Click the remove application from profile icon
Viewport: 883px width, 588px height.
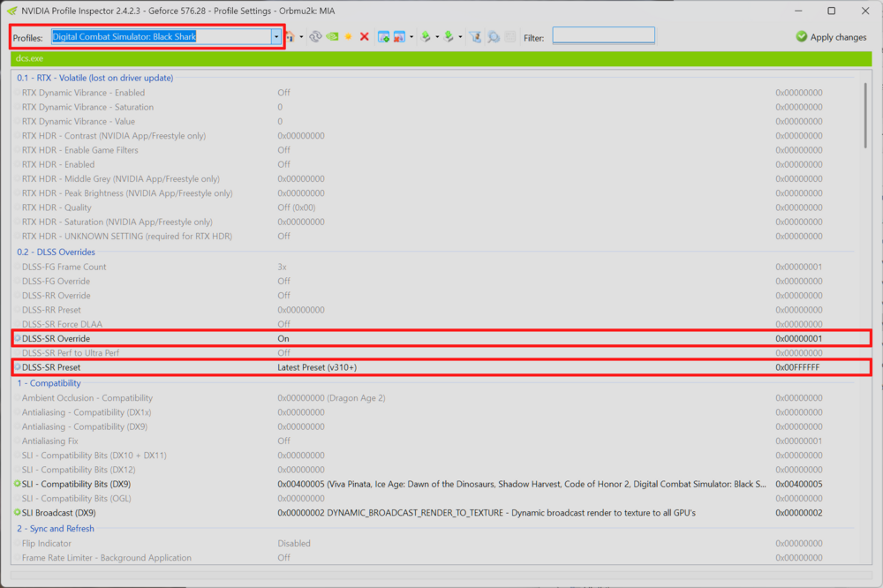pos(399,37)
